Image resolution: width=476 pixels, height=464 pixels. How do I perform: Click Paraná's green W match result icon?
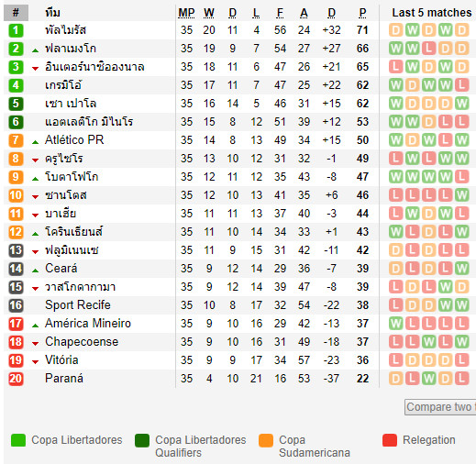(429, 379)
